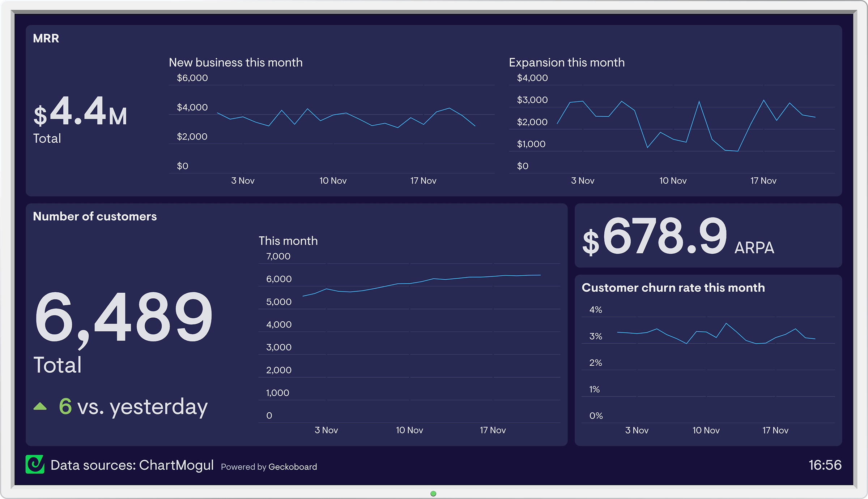Click the Expansion this month chart title
The image size is (868, 499).
tap(567, 63)
